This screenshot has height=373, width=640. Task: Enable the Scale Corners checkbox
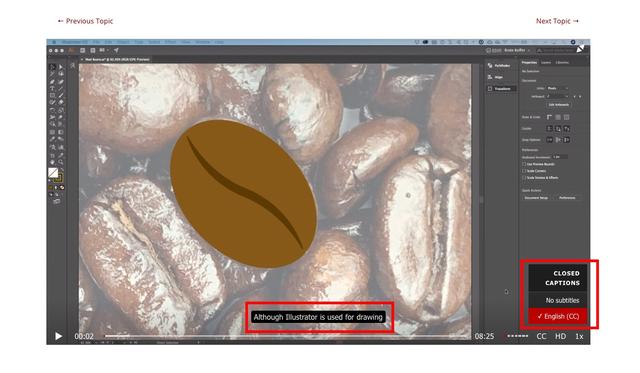tap(524, 171)
